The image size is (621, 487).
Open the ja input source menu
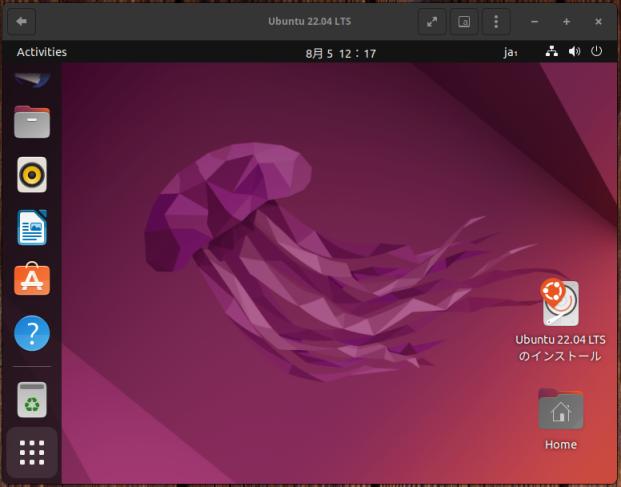point(510,52)
